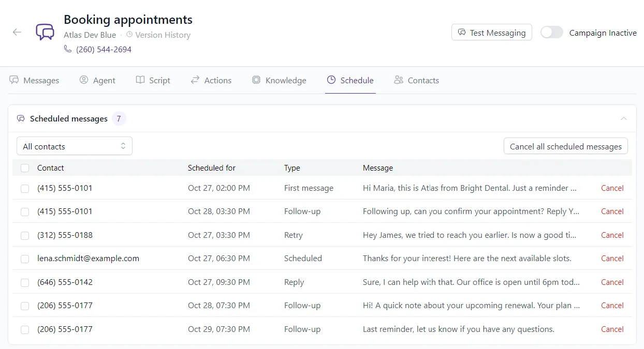Screen dimensions: 644x349
Task: Click the purple chat bubbles campaign icon
Action: [45, 32]
